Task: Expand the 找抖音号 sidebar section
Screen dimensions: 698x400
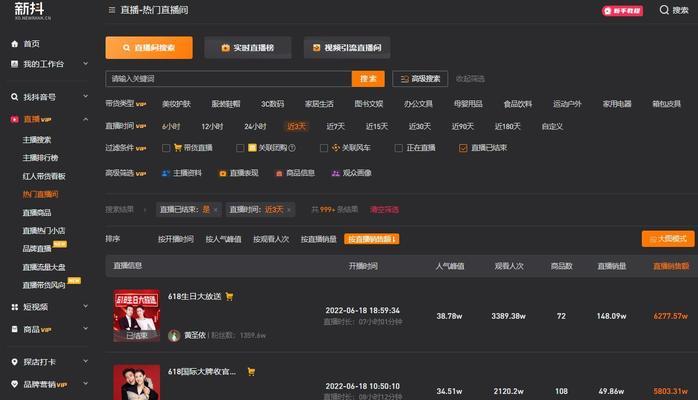Action: coord(85,96)
